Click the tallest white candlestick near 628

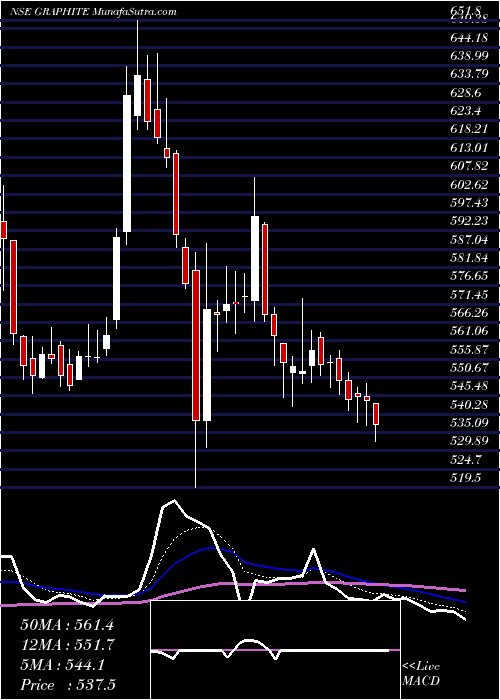tap(127, 163)
